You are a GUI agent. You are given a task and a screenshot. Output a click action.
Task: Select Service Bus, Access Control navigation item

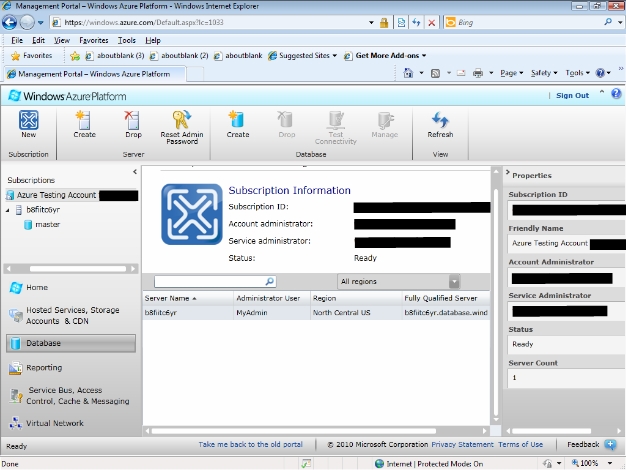pos(77,396)
